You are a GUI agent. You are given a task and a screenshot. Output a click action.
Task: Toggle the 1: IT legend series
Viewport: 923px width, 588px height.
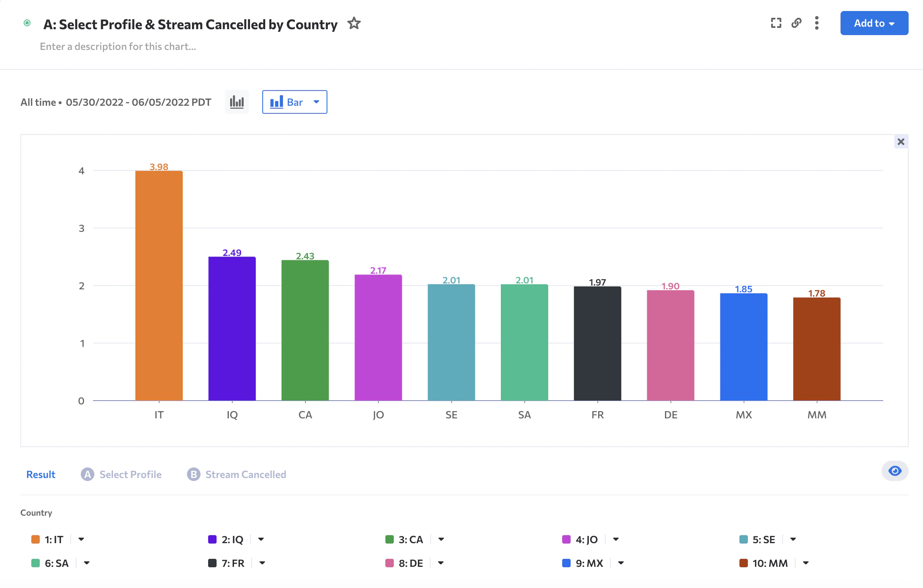tap(54, 539)
